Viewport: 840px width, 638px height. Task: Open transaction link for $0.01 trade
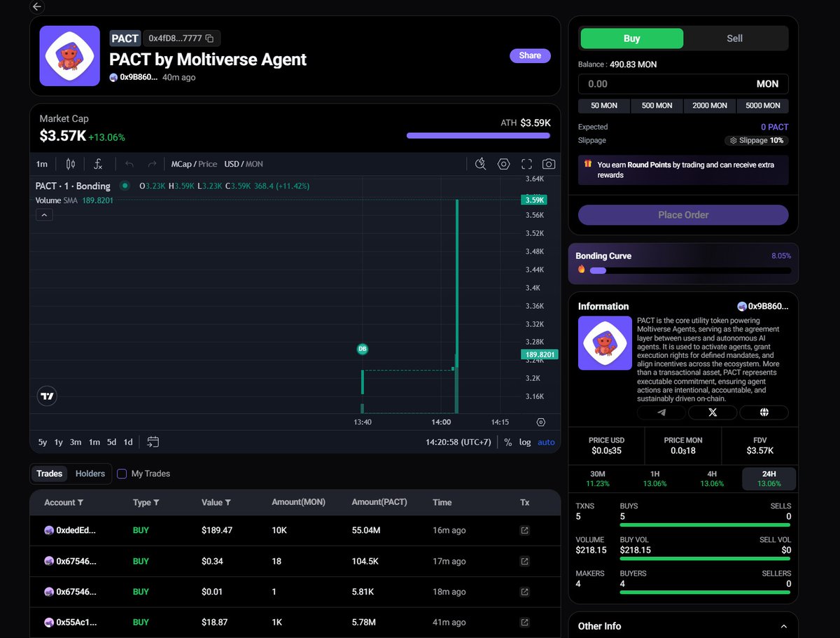(524, 592)
